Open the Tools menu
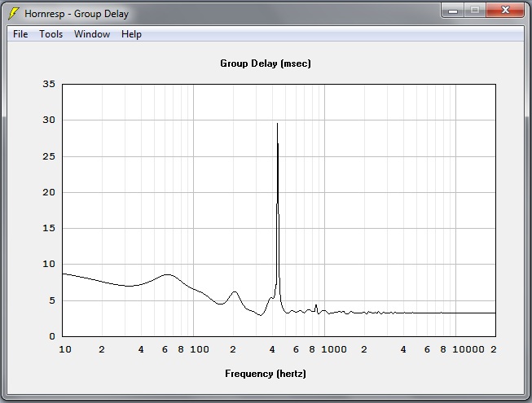532x403 pixels. point(51,34)
